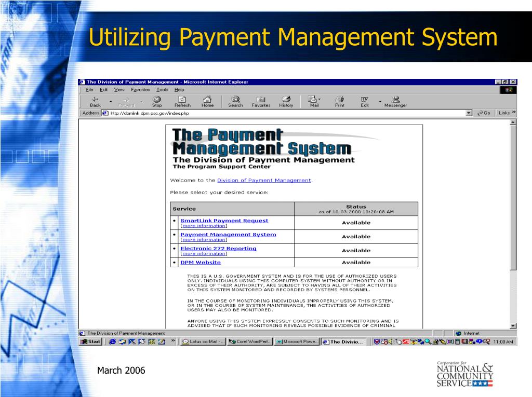Click Available status for DPM Website
Viewport: 532px width, 397px height.
(356, 263)
